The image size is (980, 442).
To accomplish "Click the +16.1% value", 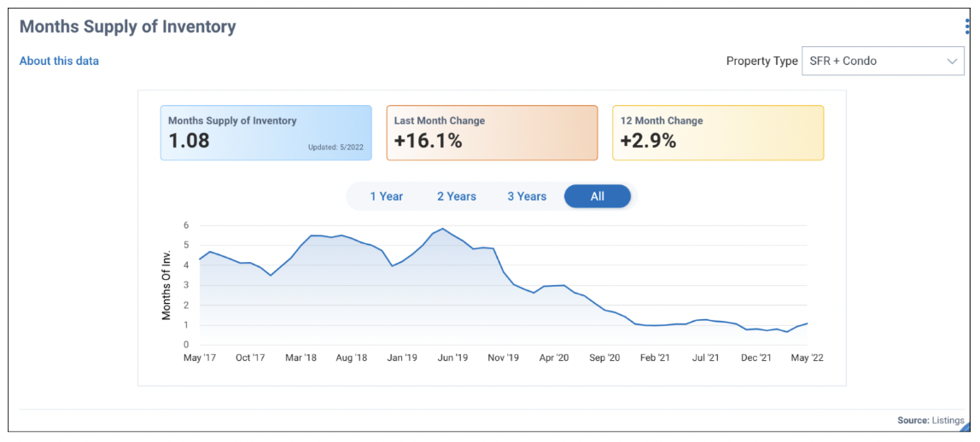I will 429,141.
